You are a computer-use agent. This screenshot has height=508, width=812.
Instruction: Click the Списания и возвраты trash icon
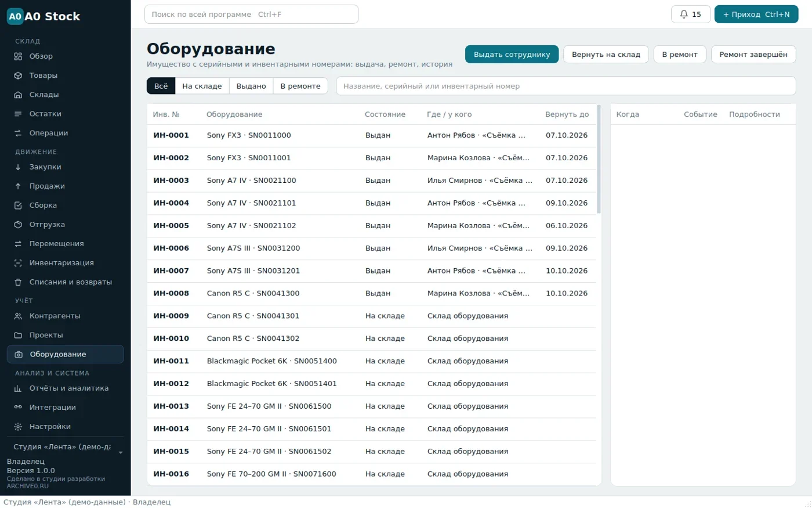[x=18, y=282]
